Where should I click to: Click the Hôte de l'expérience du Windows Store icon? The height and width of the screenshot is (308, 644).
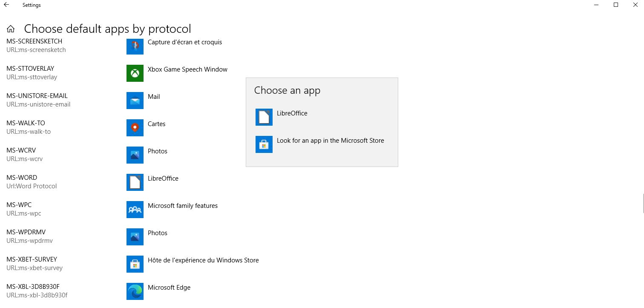pos(135,264)
